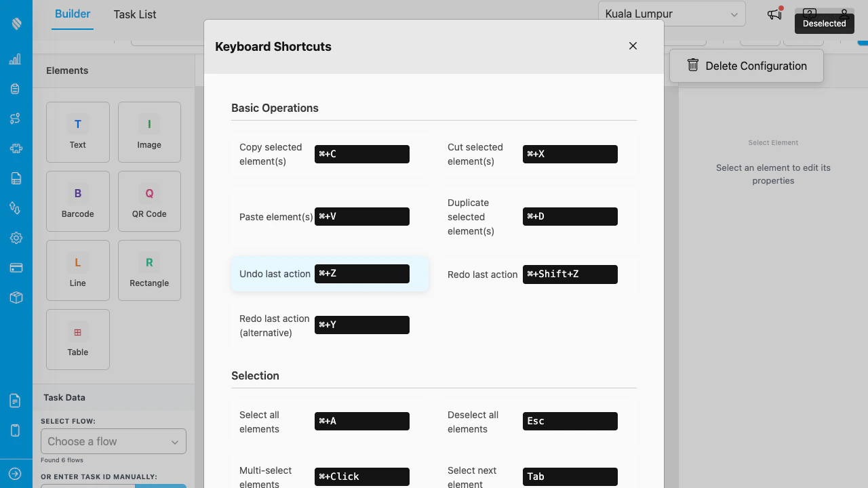Open the Choose a flow dropdown

(x=113, y=441)
